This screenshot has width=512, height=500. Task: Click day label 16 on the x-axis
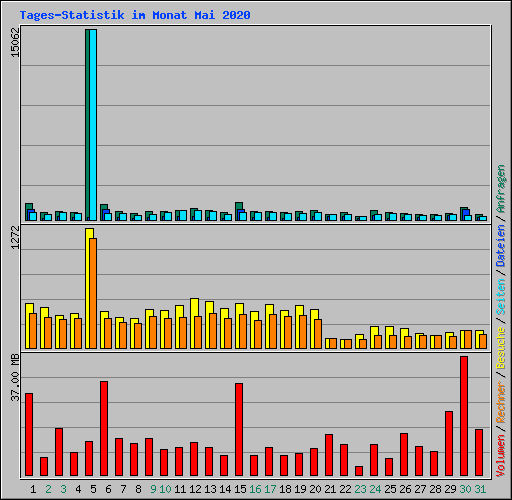(x=255, y=489)
